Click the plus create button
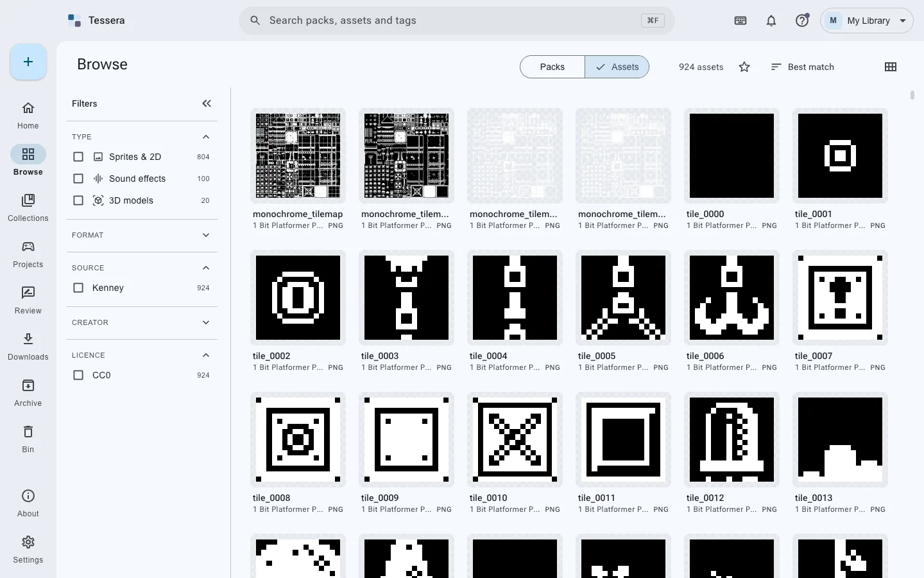The image size is (924, 578). point(28,62)
